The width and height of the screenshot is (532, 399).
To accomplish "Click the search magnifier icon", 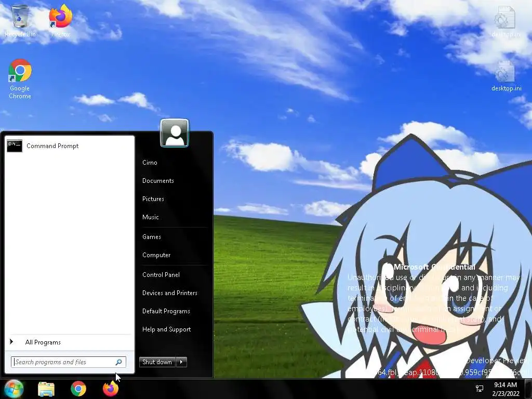I will [x=119, y=362].
